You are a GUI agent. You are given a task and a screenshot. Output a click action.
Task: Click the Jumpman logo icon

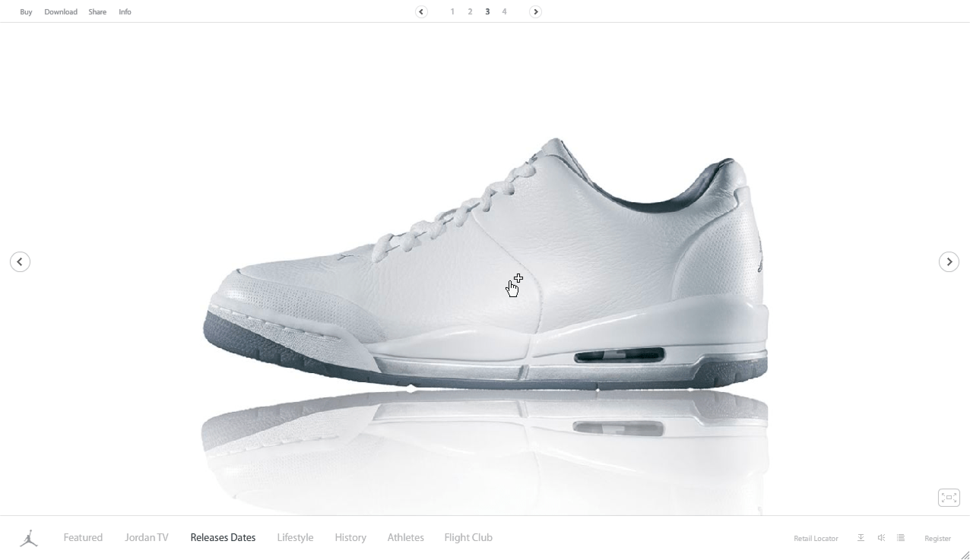[x=29, y=538]
